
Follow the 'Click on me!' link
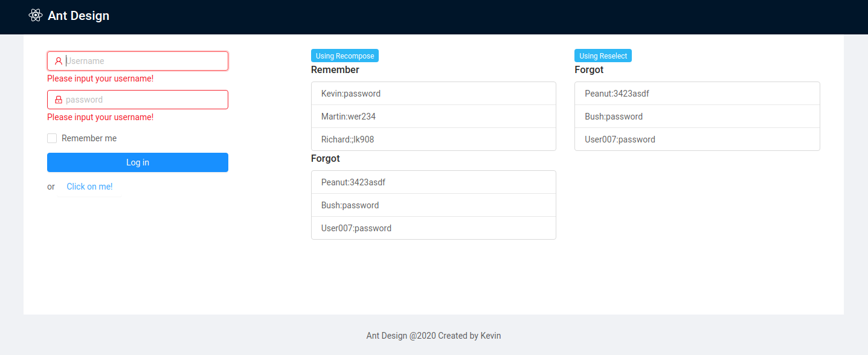(89, 187)
